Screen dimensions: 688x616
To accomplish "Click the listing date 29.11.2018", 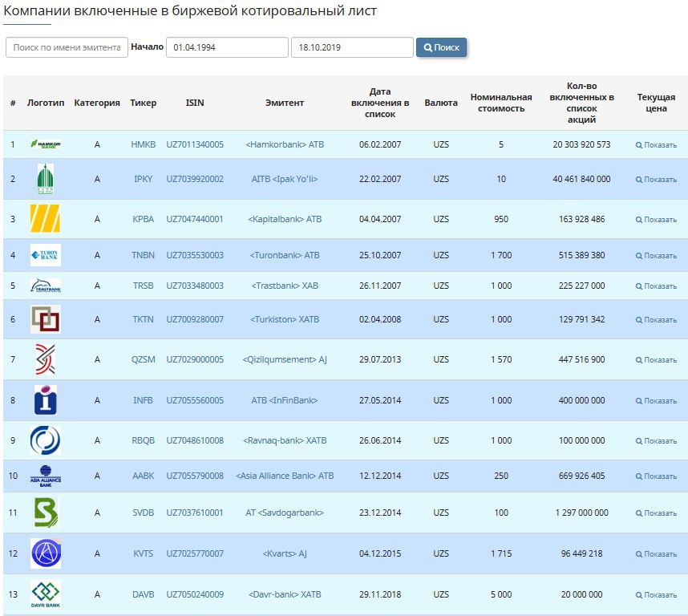I will [380, 594].
